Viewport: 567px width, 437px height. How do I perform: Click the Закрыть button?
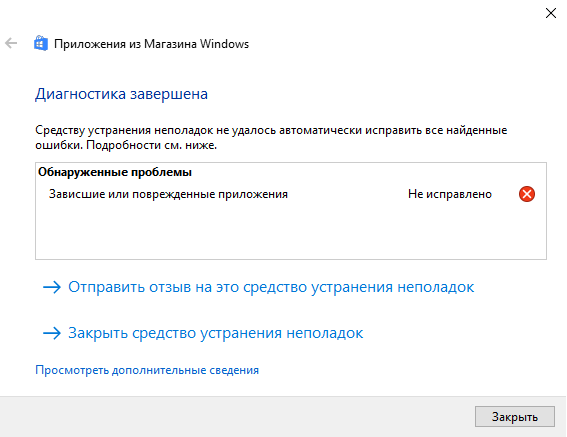pyautogui.click(x=515, y=417)
